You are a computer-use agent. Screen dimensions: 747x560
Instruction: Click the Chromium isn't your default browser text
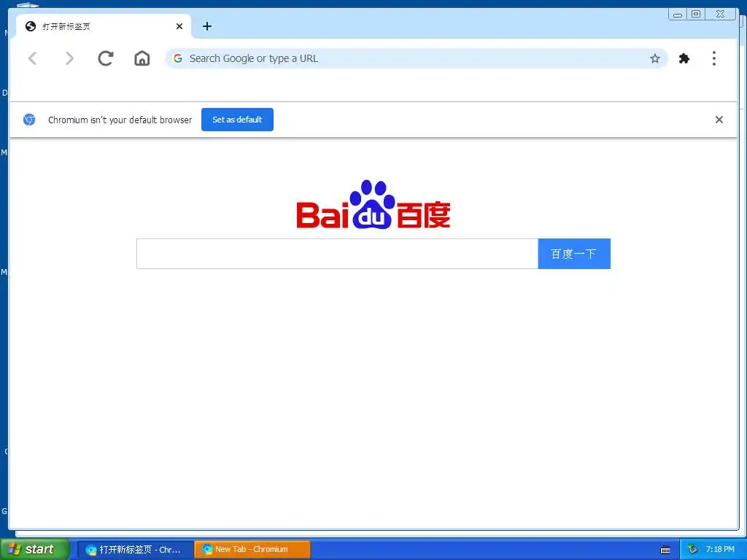120,120
